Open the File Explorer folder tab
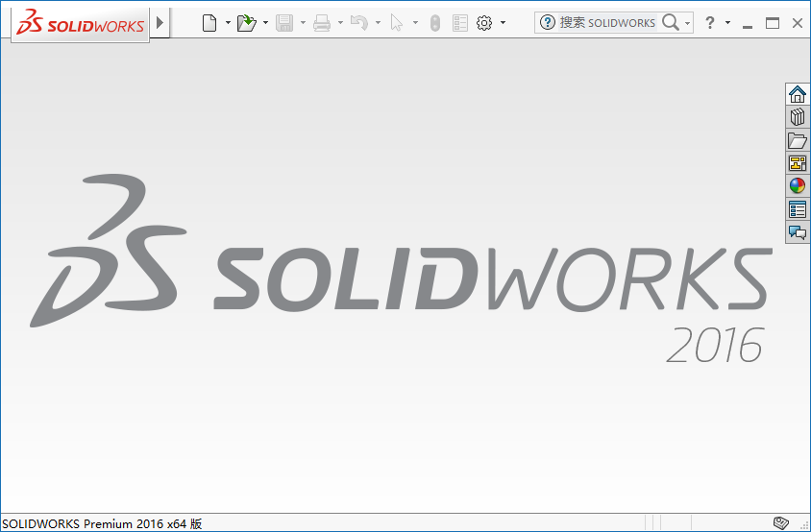811x532 pixels. coord(798,140)
